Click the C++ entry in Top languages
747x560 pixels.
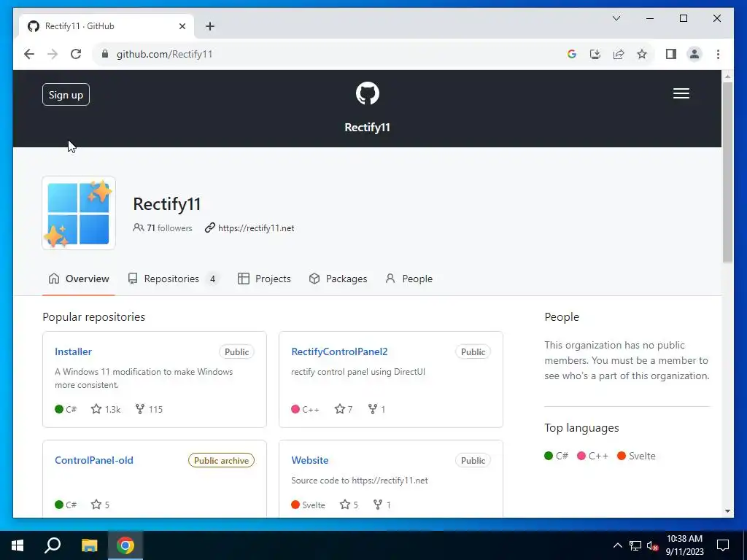592,456
